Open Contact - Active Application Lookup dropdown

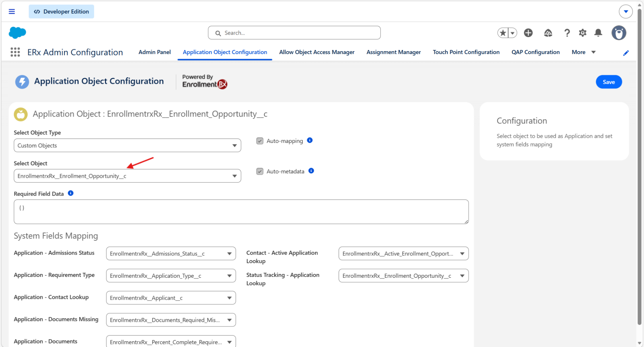(x=404, y=254)
